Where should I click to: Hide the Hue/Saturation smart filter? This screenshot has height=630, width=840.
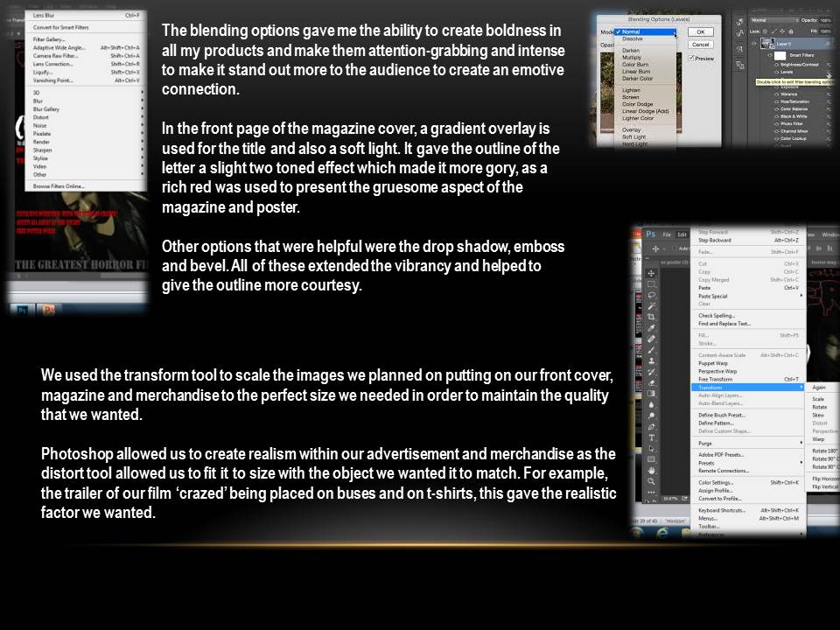click(776, 101)
